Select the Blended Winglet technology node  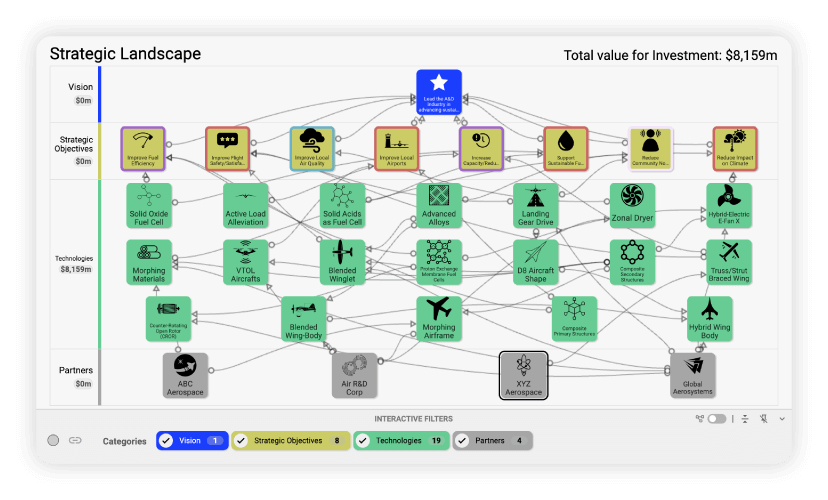[x=342, y=262]
